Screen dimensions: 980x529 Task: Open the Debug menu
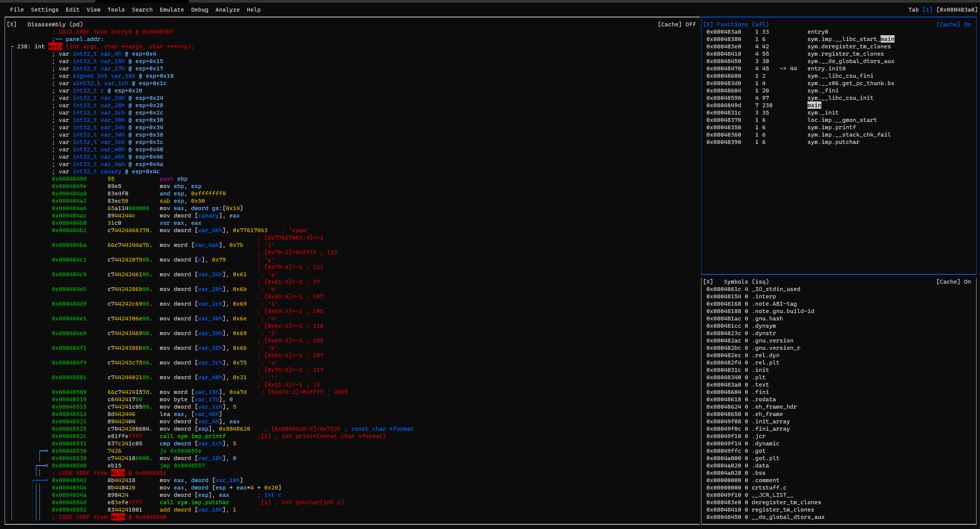tap(199, 10)
